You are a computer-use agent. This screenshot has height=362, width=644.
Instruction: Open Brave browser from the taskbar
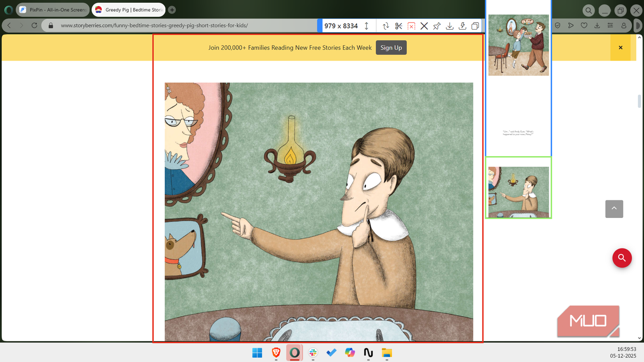[276, 353]
